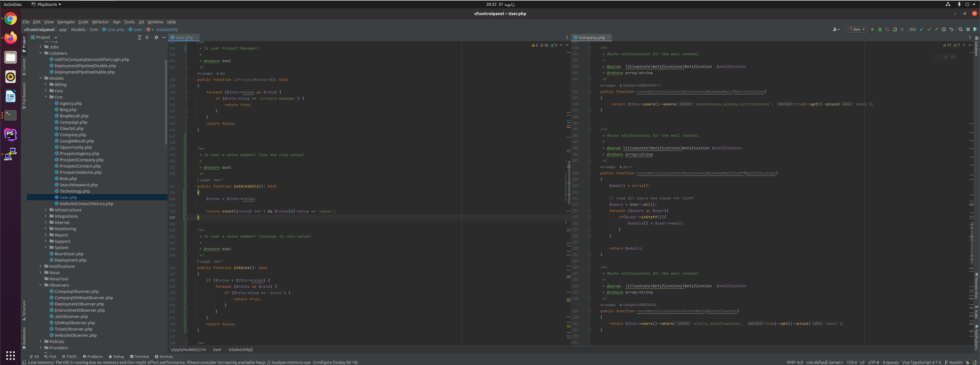Image resolution: width=980 pixels, height=365 pixels.
Task: Open Project panel gear options
Action: 156,37
